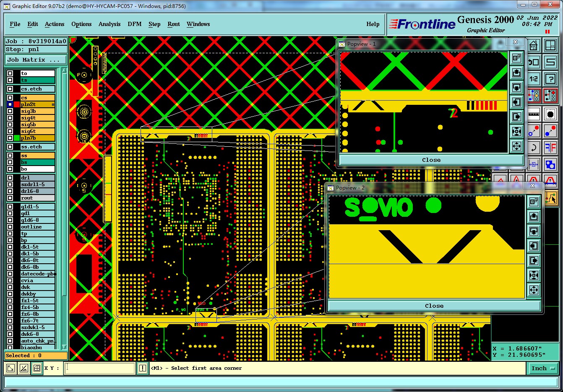Click the curved rotate arrow icon
The height and width of the screenshot is (392, 563).
534,147
